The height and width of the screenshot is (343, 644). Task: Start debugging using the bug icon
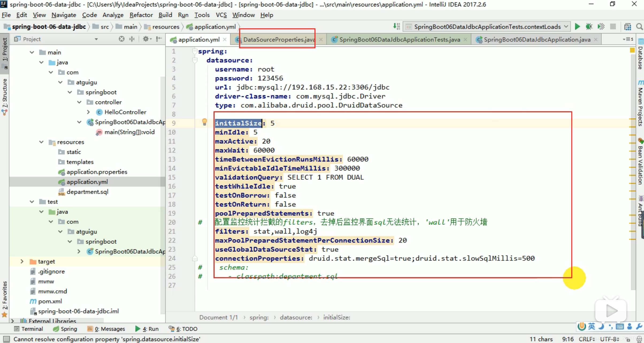click(589, 26)
